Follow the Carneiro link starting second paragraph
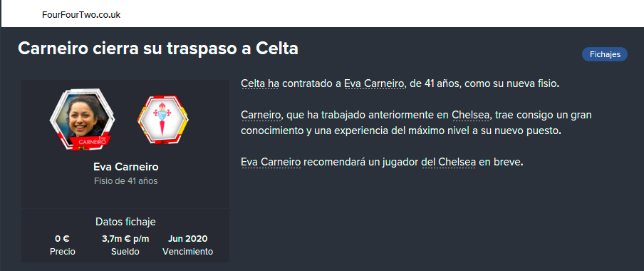The height and width of the screenshot is (271, 644). tap(261, 115)
